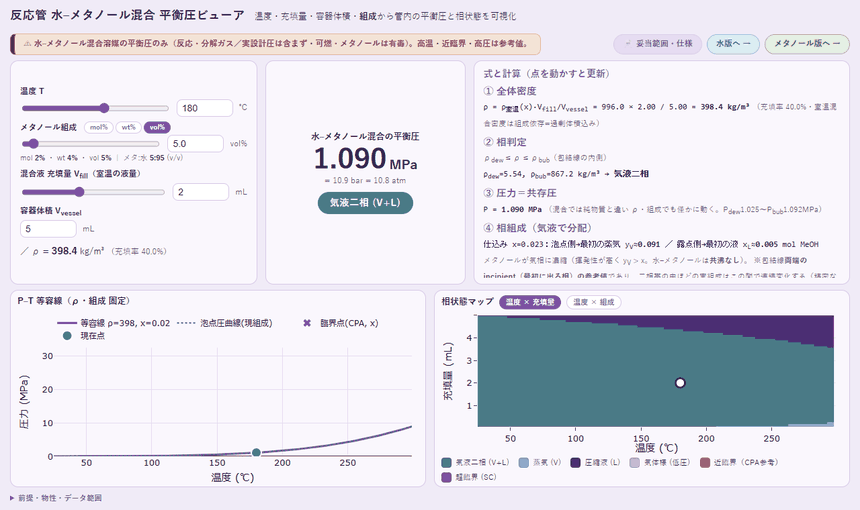860x510 pixels.
Task: Click 超臨界 (SC) legend swatch
Action: coord(446,477)
